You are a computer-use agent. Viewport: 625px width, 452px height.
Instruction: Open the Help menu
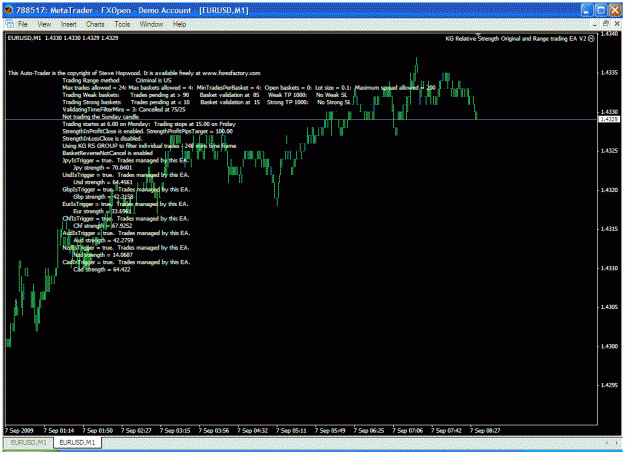[179, 24]
